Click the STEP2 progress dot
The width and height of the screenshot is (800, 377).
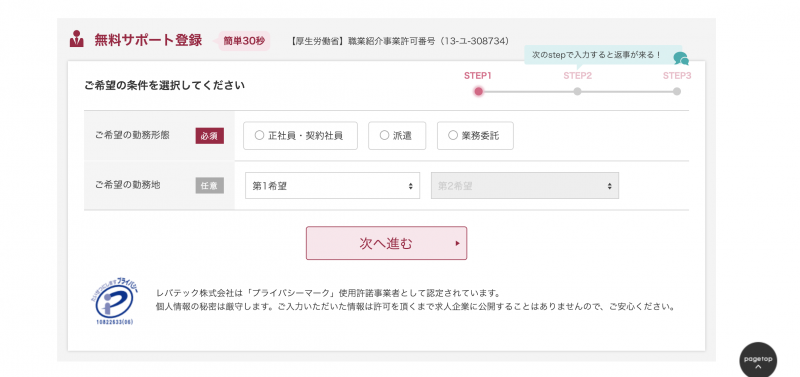pos(577,92)
